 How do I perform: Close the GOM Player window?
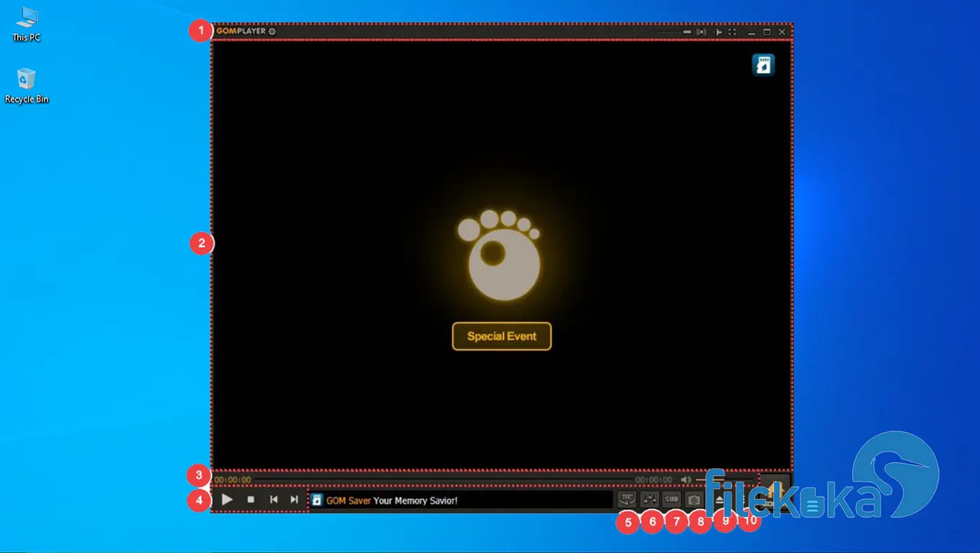click(x=782, y=32)
